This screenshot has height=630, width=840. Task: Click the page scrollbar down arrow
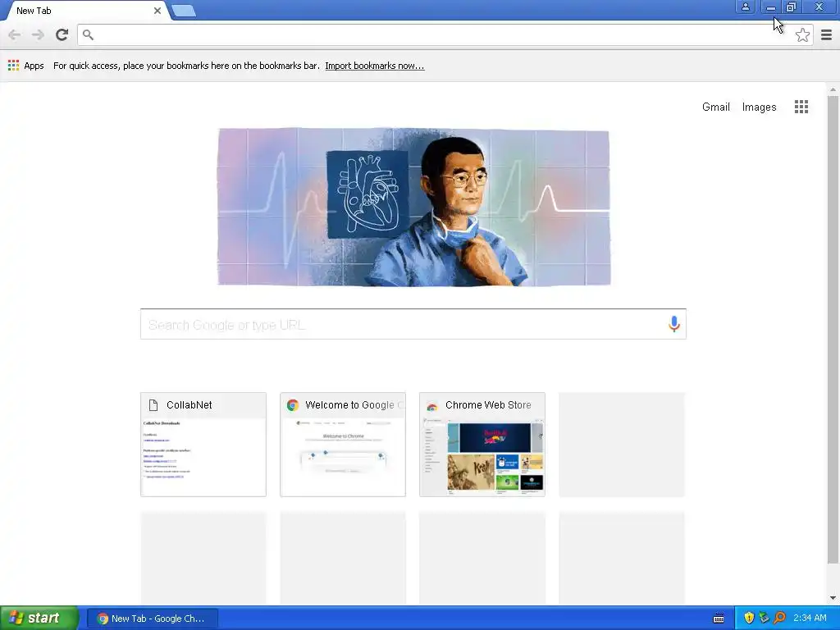click(x=833, y=598)
